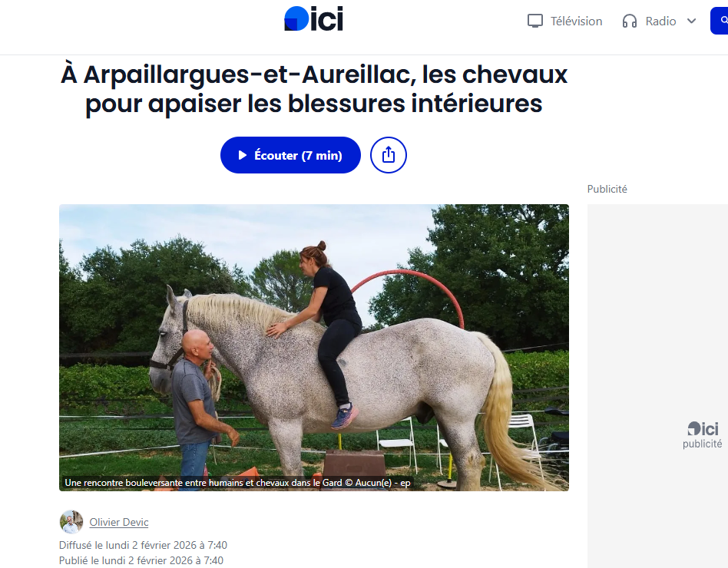The width and height of the screenshot is (728, 568).
Task: Click the ici logo in header
Action: point(314,19)
